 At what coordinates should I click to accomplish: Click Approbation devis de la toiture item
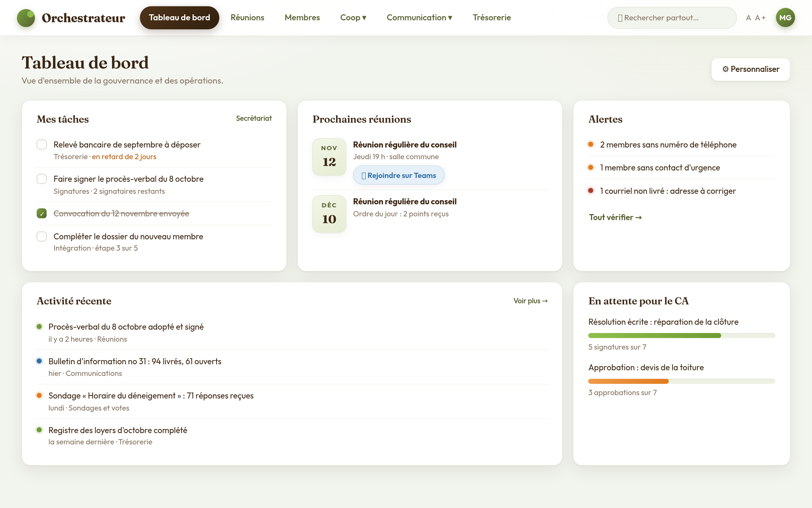(646, 368)
